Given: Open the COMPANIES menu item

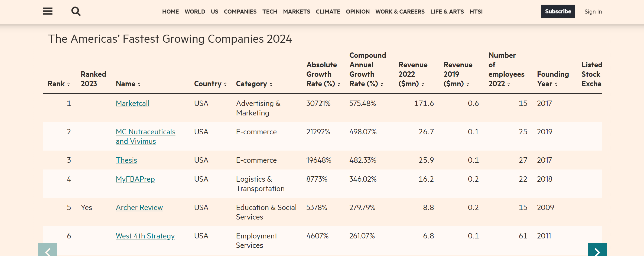Looking at the screenshot, I should coord(240,12).
